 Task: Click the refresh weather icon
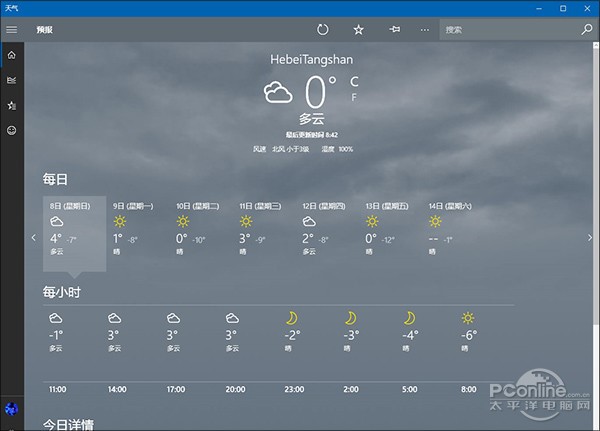click(x=323, y=29)
